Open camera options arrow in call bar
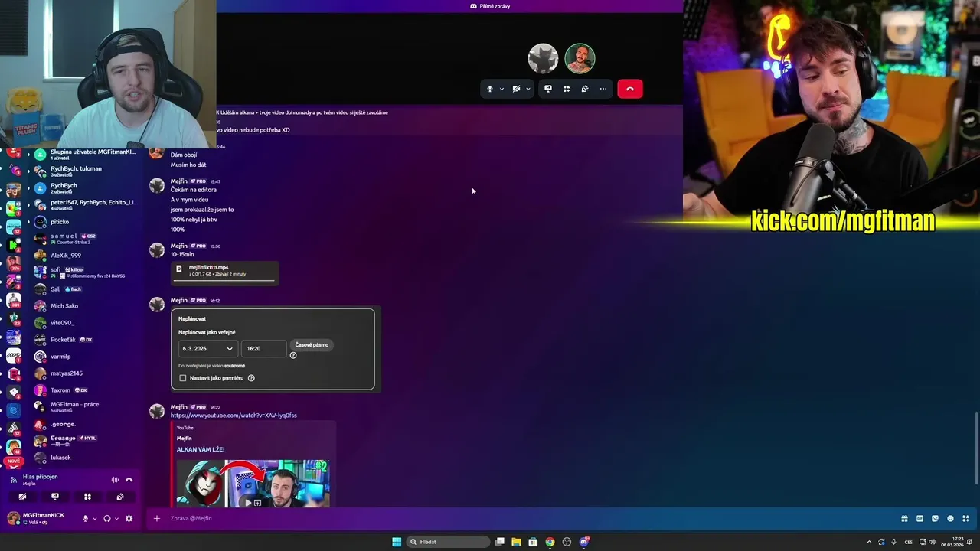Viewport: 980px width, 551px height. click(528, 89)
